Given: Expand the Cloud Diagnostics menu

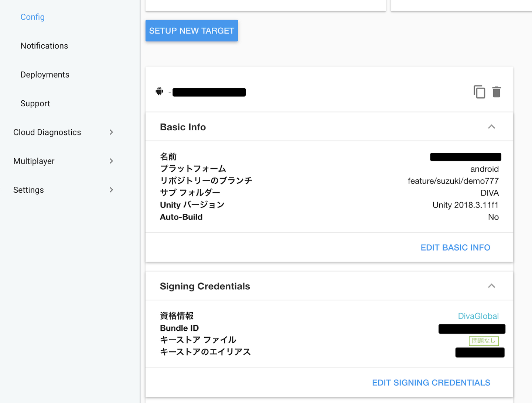Looking at the screenshot, I should point(111,132).
